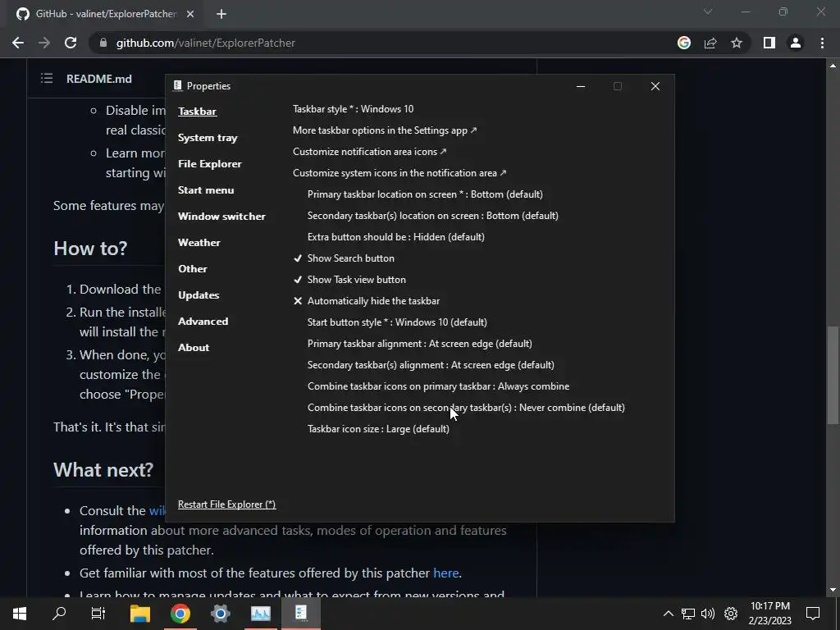Viewport: 840px width, 630px height.
Task: Switch to Chrome on the taskbar
Action: pyautogui.click(x=180, y=614)
